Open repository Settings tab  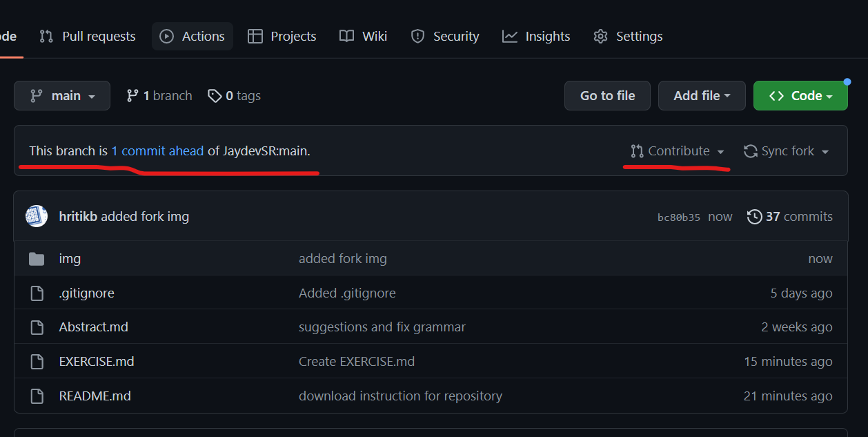click(629, 36)
